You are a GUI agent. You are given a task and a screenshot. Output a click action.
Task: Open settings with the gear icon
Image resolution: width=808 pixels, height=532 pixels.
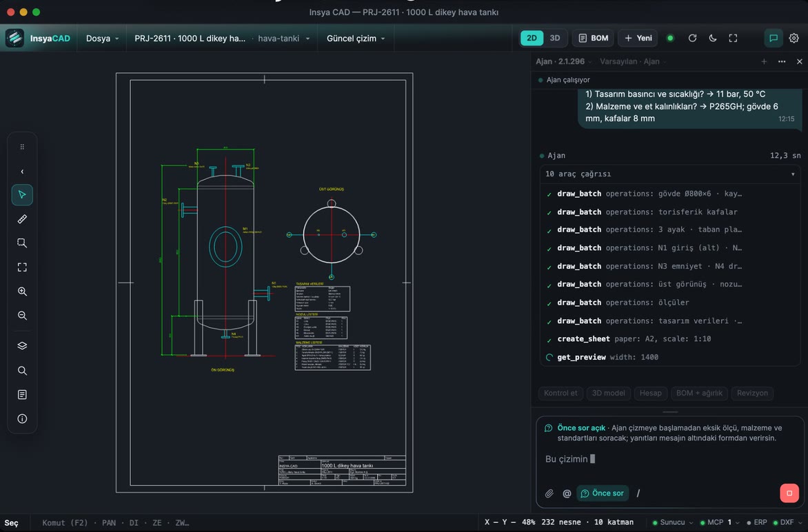point(794,38)
